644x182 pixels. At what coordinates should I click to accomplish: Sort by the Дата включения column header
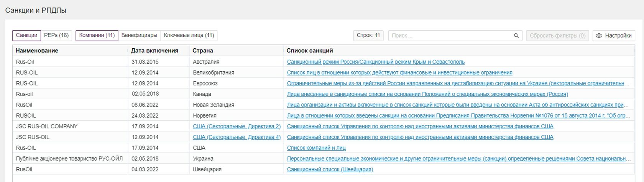click(x=154, y=51)
